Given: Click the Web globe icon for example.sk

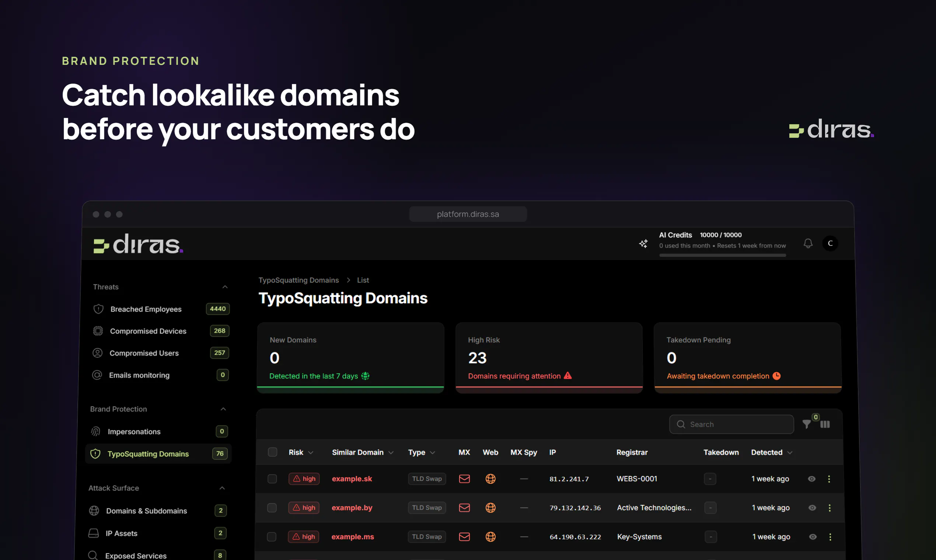Looking at the screenshot, I should click(490, 479).
